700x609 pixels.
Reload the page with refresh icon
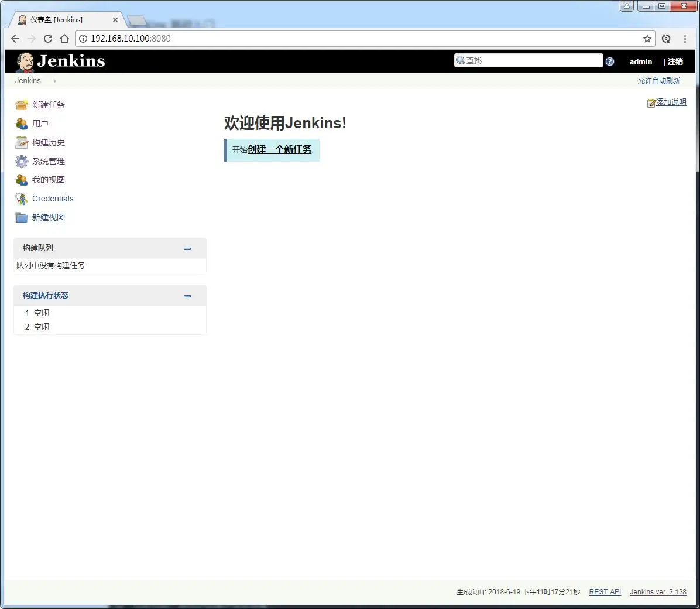(x=48, y=39)
